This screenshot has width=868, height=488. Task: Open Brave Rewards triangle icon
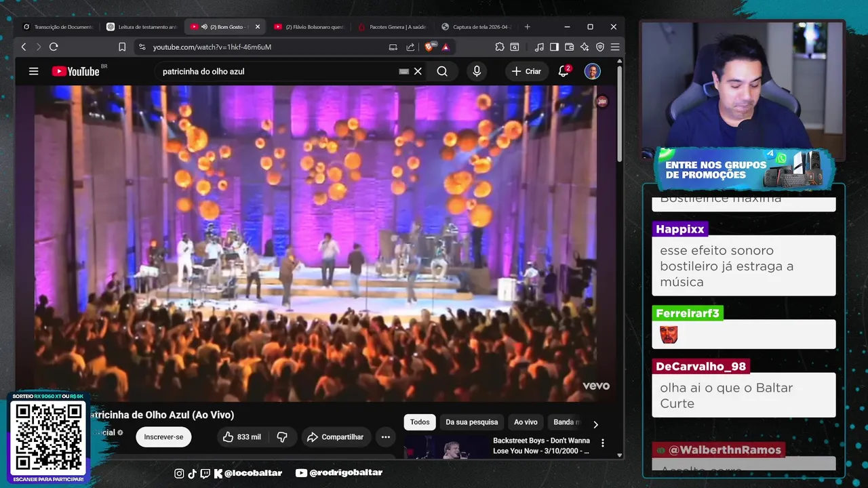click(446, 47)
